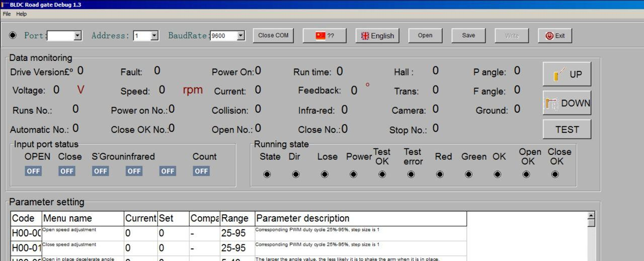Image resolution: width=644 pixels, height=261 pixels.
Task: Select the Red radio indicator
Action: coord(440,175)
